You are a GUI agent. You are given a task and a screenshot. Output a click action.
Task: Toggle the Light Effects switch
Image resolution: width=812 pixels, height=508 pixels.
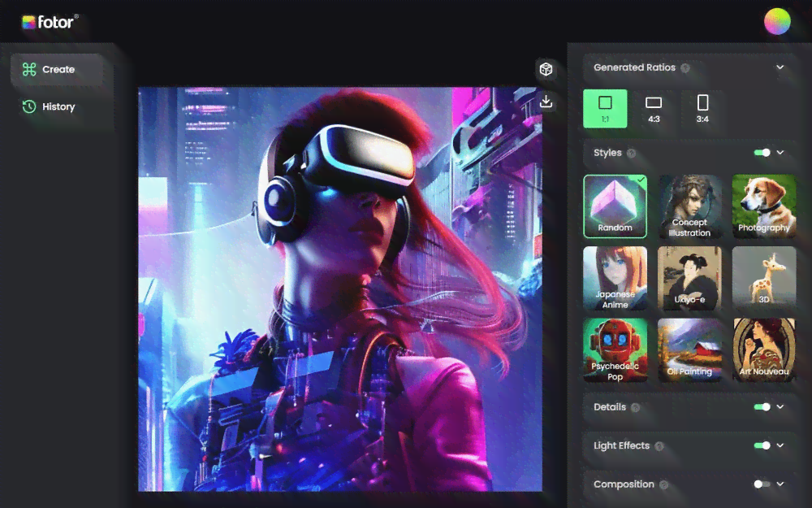pos(762,445)
